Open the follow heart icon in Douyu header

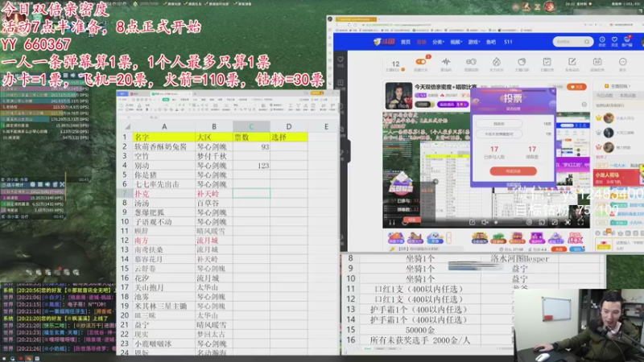tap(614, 41)
